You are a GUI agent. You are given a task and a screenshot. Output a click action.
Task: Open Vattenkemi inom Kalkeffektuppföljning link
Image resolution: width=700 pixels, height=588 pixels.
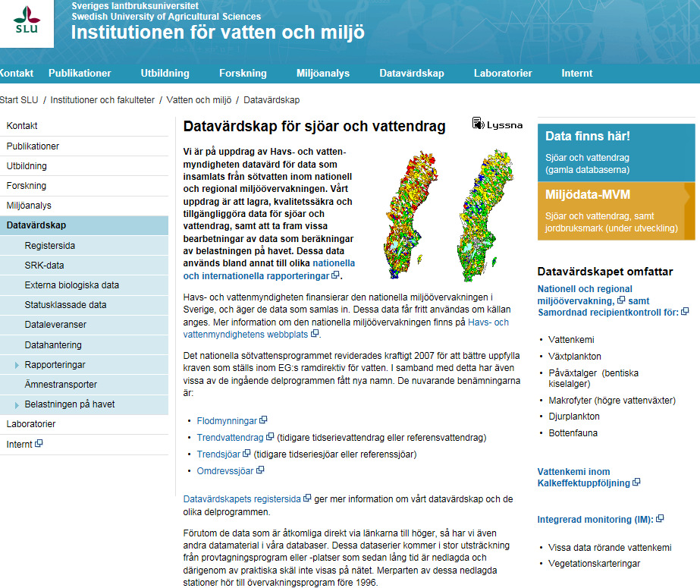point(584,477)
